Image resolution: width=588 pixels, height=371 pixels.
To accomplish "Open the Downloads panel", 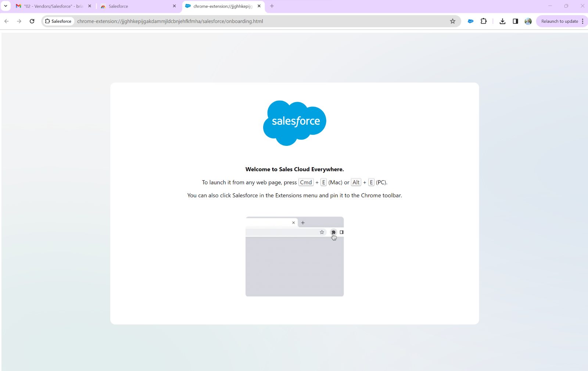I will 502,21.
